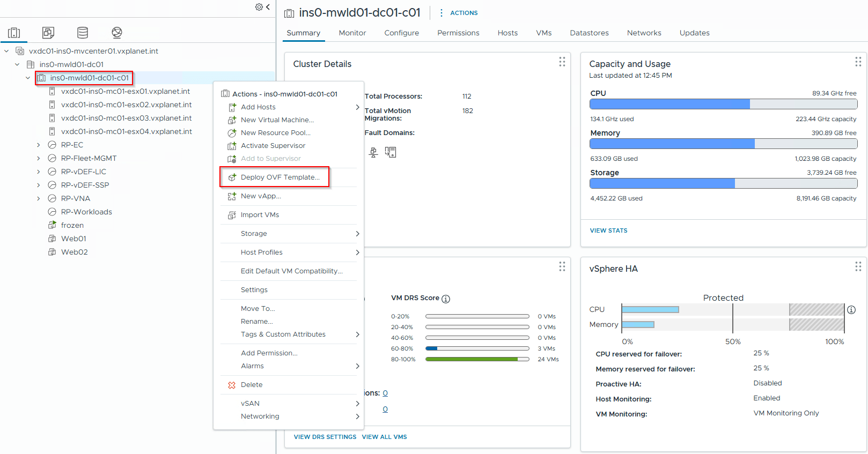Click the New Virtual Machine menu icon
This screenshot has width=868, height=454.
pyautogui.click(x=232, y=120)
